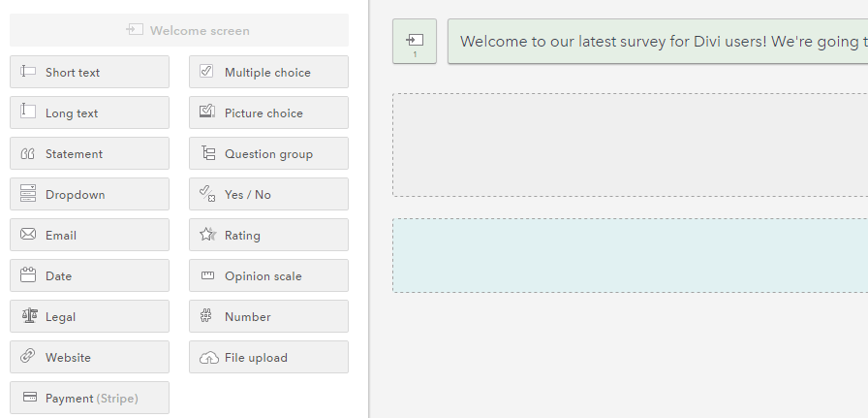Select the File upload cloud icon
The height and width of the screenshot is (418, 868).
208,358
